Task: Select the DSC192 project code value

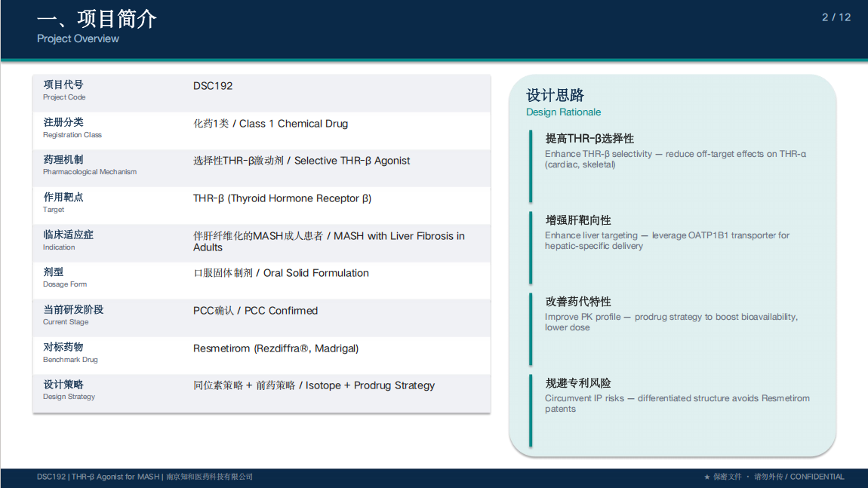Action: click(213, 86)
